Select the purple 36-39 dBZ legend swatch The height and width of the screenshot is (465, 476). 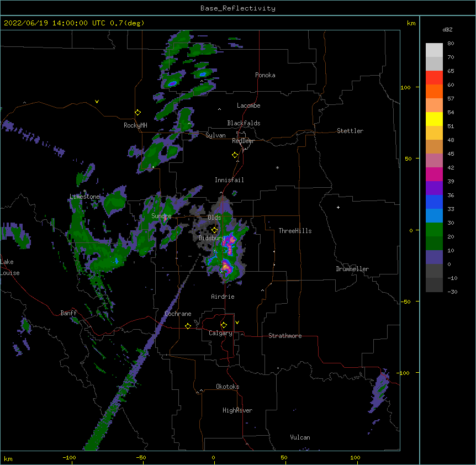[434, 188]
